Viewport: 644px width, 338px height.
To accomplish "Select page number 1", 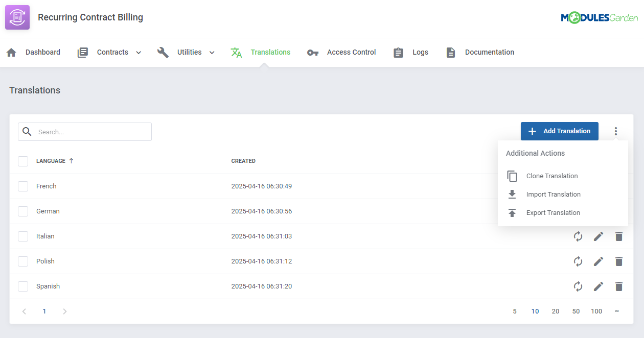I will [44, 311].
